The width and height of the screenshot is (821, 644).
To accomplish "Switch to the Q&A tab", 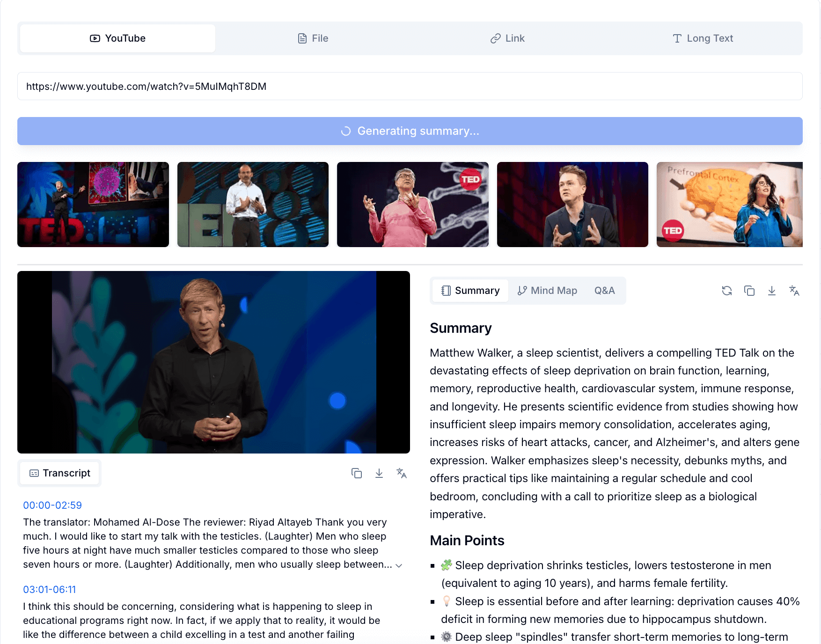I will pos(604,291).
